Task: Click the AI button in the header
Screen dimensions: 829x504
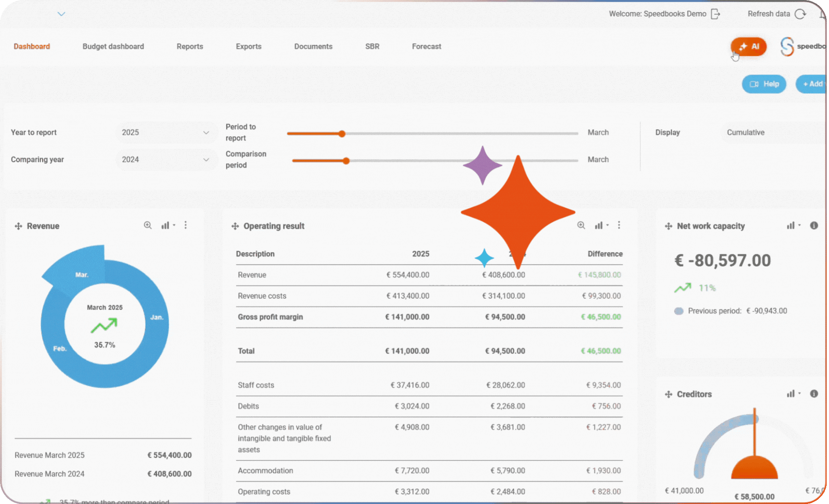Action: tap(748, 46)
